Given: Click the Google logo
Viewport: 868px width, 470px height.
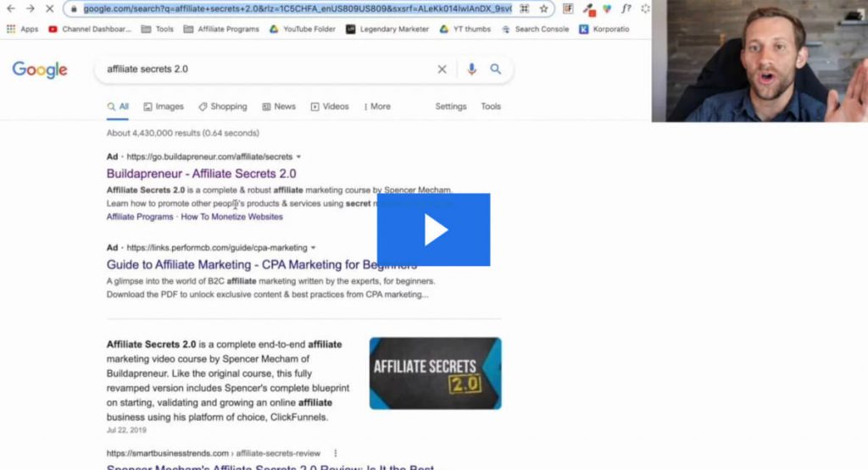Looking at the screenshot, I should pos(40,69).
